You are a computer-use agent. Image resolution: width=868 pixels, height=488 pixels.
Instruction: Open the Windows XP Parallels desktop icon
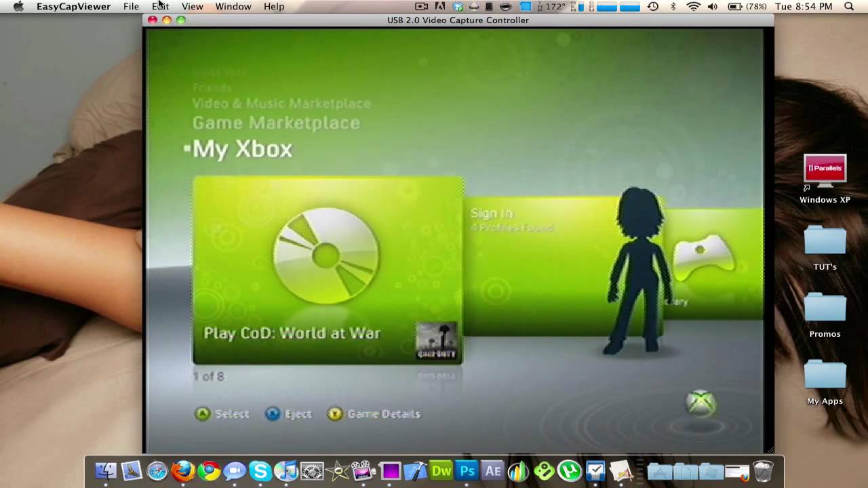click(x=825, y=179)
